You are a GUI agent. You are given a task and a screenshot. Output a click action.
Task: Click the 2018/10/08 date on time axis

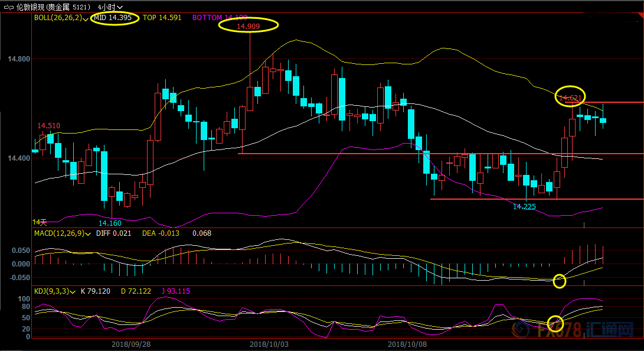point(407,344)
